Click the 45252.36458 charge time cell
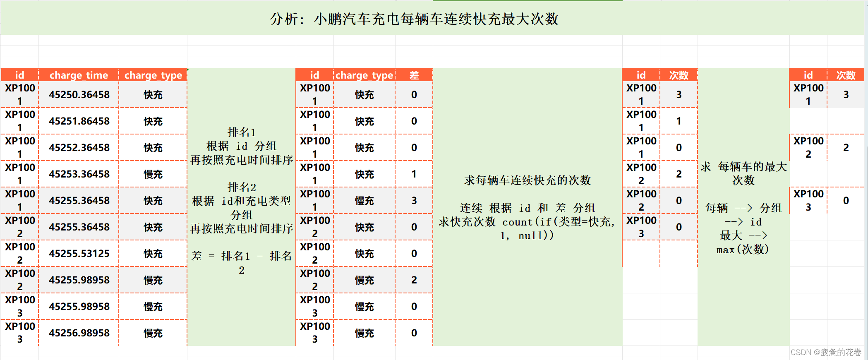The height and width of the screenshot is (360, 868). (x=79, y=148)
